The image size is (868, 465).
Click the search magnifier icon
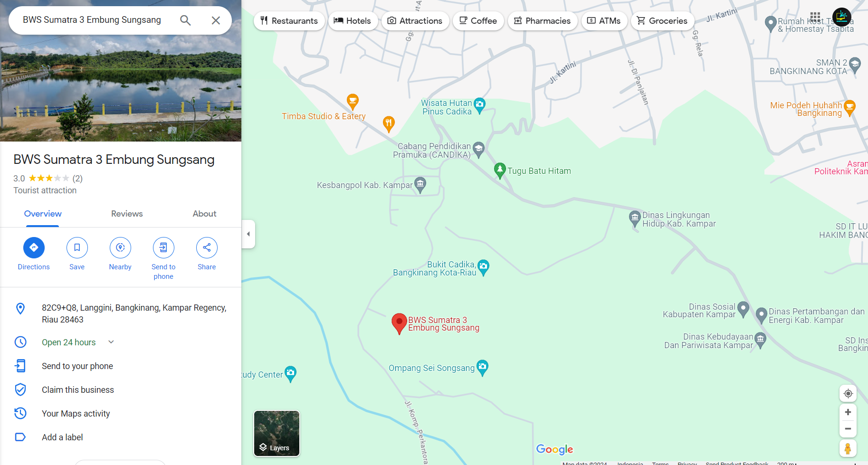click(x=185, y=20)
